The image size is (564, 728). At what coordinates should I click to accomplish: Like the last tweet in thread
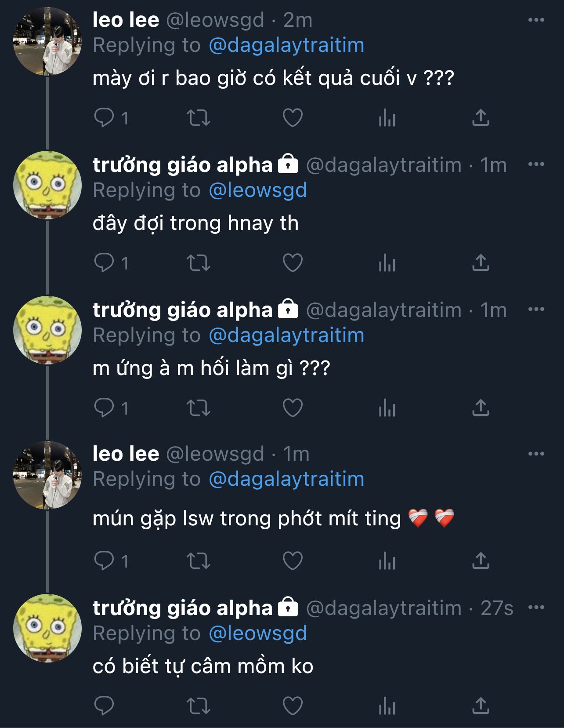point(293,706)
